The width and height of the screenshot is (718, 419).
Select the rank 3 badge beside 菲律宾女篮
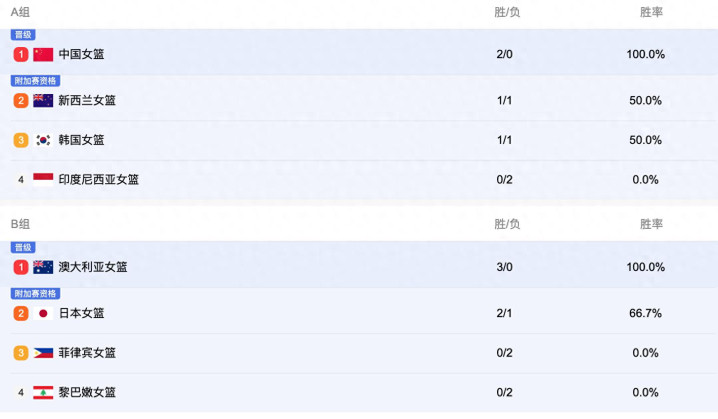(x=21, y=353)
